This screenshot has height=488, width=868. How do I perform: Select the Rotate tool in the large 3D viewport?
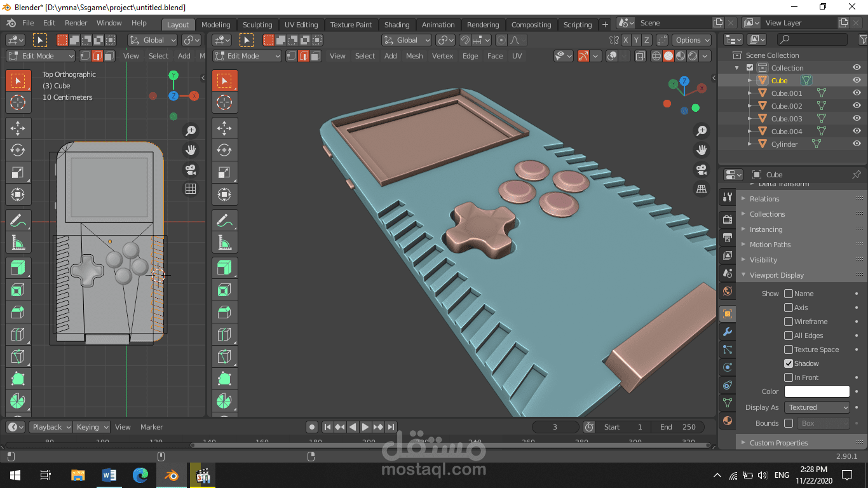click(224, 150)
